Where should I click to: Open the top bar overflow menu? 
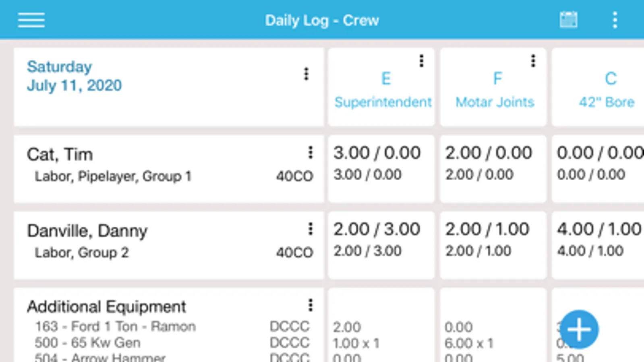click(615, 20)
